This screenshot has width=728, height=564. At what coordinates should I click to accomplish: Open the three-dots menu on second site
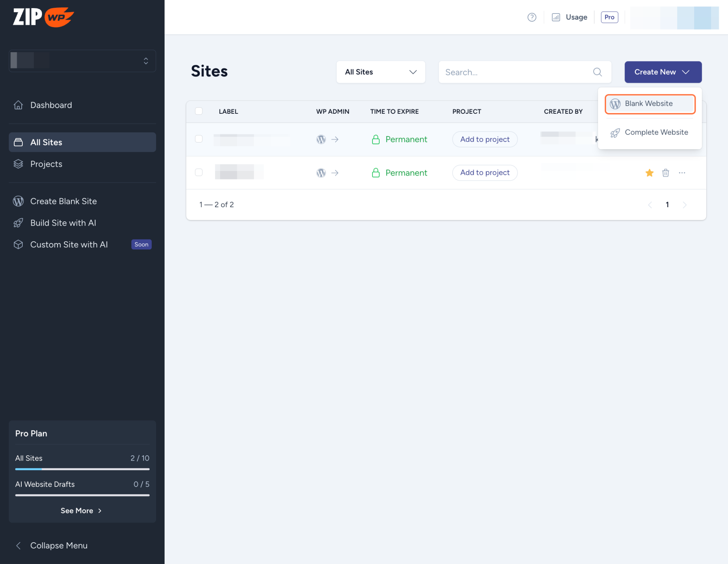click(x=681, y=173)
